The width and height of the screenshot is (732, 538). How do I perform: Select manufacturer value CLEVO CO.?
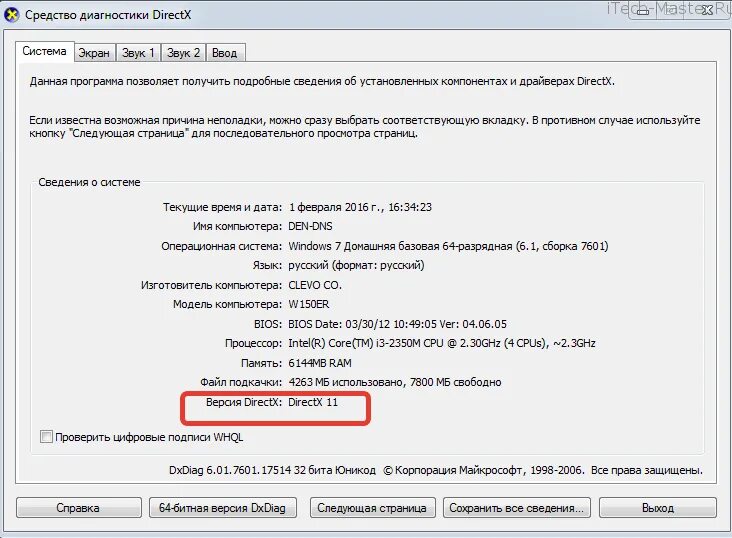(315, 285)
